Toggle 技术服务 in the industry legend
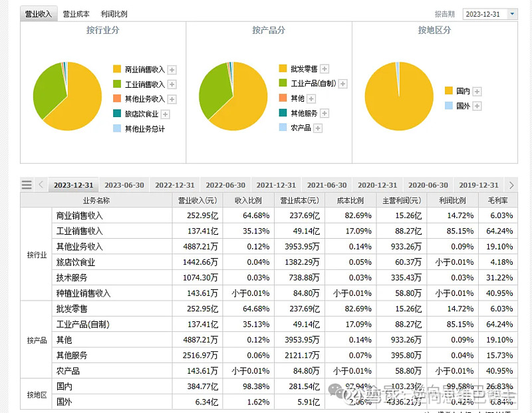Image resolution: width=532 pixels, height=413 pixels. (70, 277)
